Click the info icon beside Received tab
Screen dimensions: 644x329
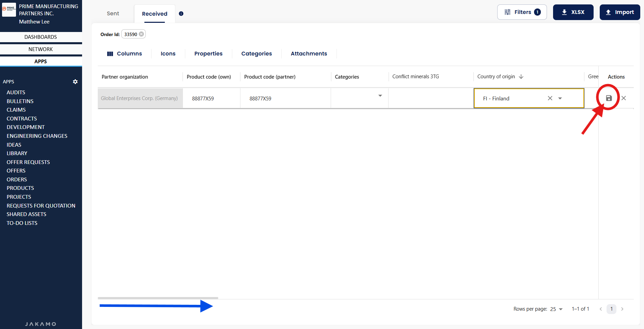[181, 14]
